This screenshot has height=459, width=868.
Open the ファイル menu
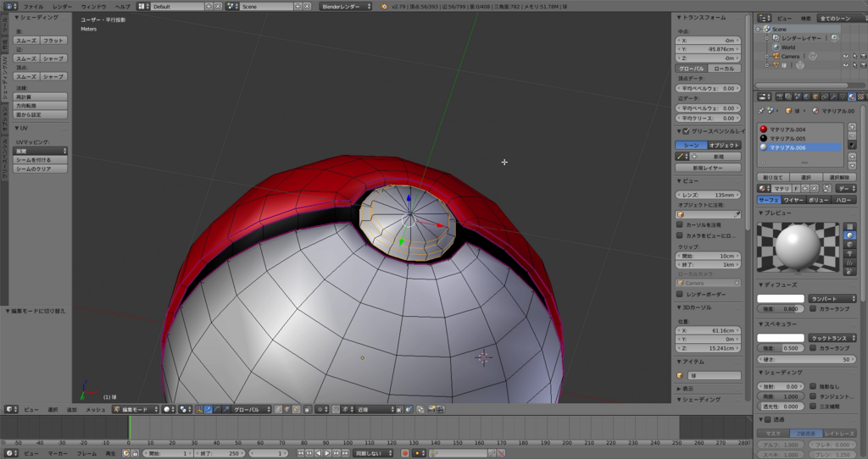pyautogui.click(x=33, y=6)
